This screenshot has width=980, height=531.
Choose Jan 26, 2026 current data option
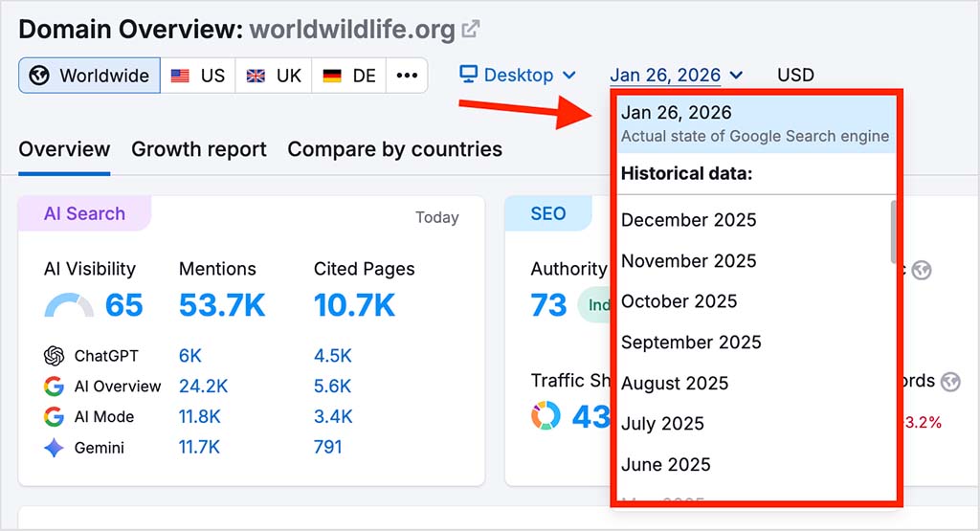pyautogui.click(x=756, y=123)
